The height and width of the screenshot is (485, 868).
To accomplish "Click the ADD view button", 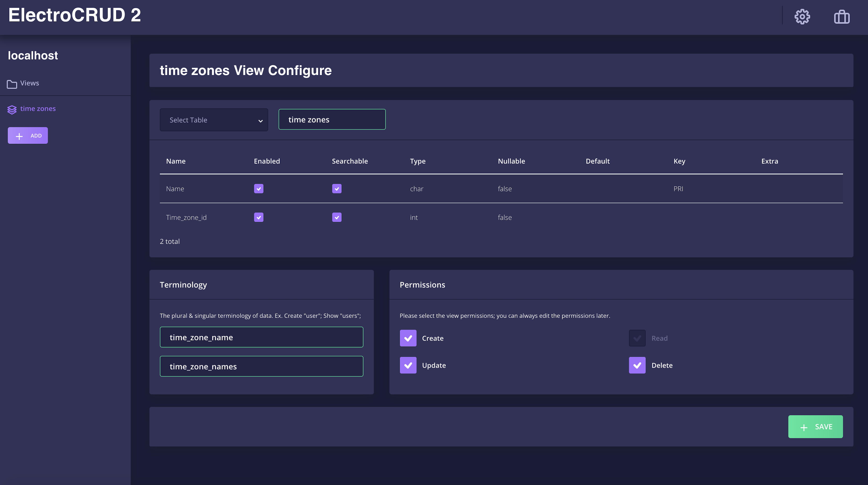I will [28, 136].
